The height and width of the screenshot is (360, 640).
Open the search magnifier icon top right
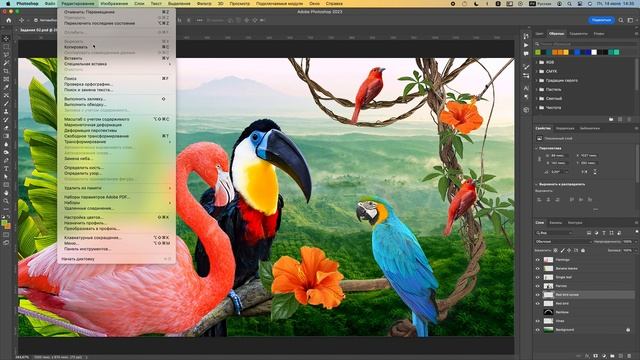(x=621, y=20)
